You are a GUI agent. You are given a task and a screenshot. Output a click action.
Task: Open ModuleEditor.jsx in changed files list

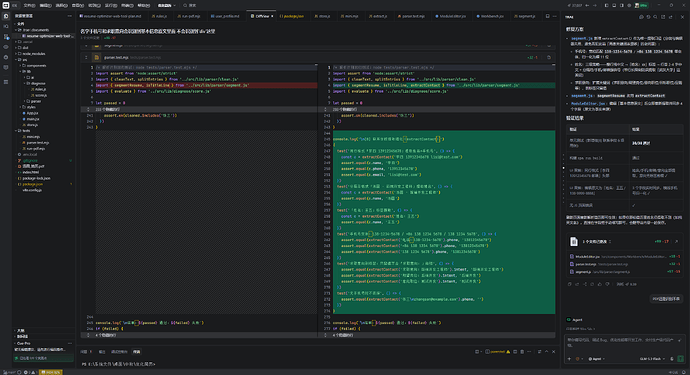(x=625, y=256)
